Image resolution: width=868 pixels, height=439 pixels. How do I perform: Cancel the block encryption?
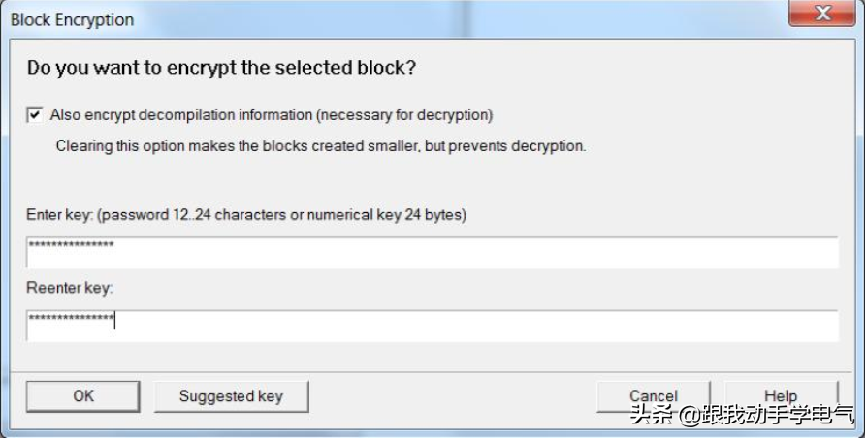(653, 395)
